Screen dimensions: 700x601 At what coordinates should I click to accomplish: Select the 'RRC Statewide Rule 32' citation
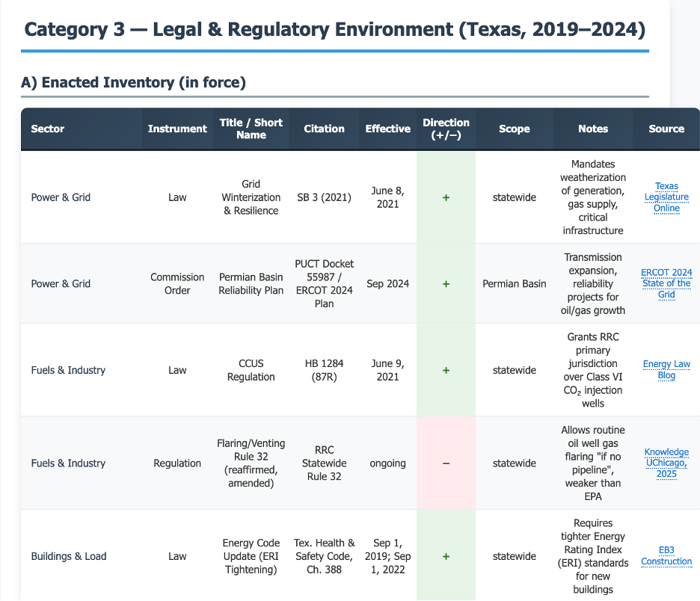pos(324,463)
